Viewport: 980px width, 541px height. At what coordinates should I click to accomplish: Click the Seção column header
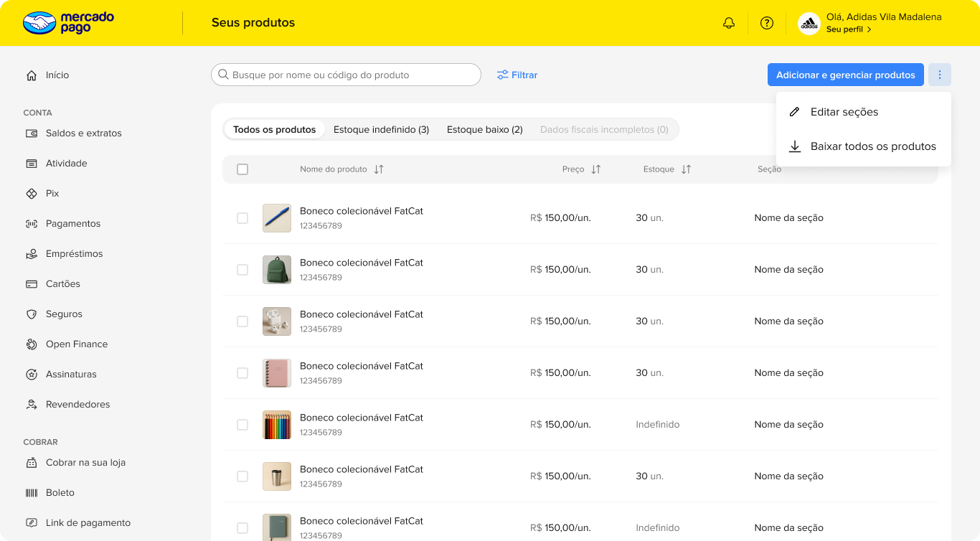point(770,169)
